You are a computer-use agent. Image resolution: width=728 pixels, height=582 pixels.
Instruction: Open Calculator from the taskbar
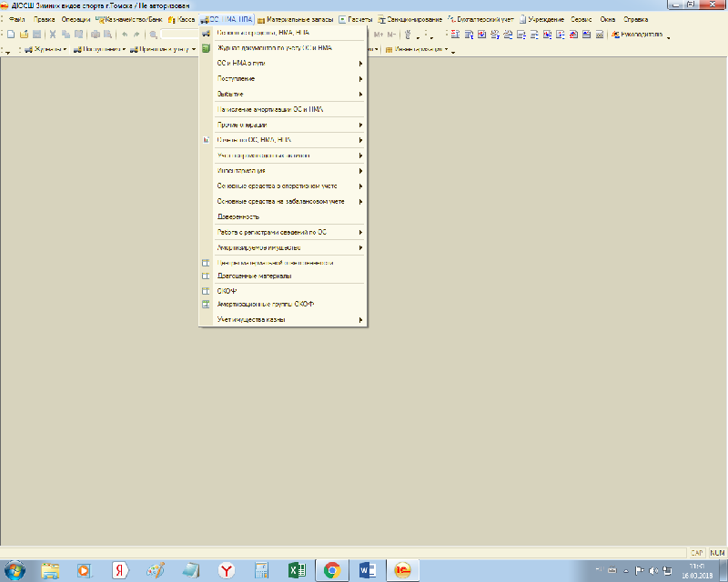[x=262, y=570]
